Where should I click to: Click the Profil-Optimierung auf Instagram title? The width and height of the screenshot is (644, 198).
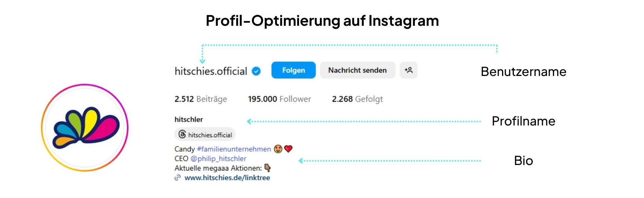tap(322, 21)
